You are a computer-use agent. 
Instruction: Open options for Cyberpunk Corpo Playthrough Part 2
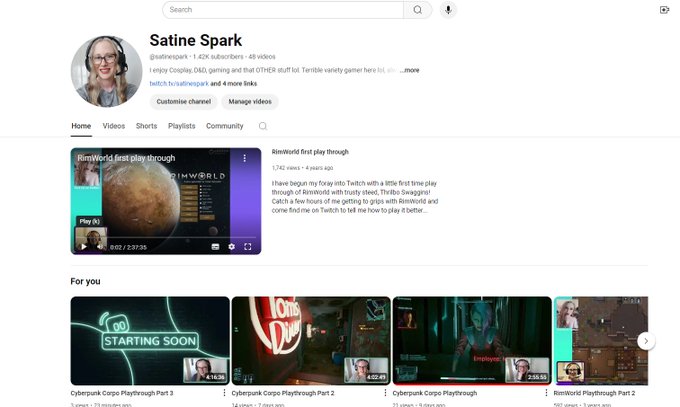(x=385, y=393)
